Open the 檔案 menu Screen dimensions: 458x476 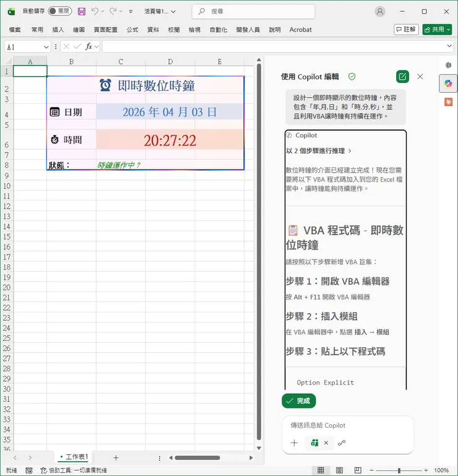15,30
